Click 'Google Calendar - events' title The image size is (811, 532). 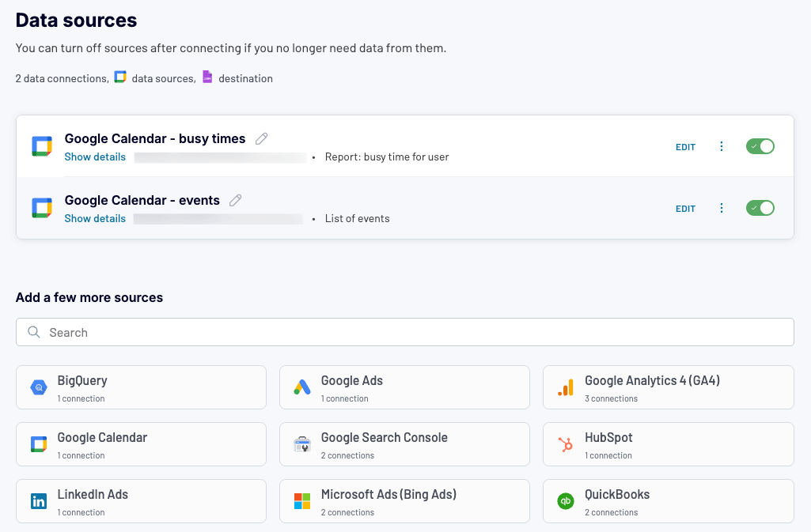tap(142, 201)
